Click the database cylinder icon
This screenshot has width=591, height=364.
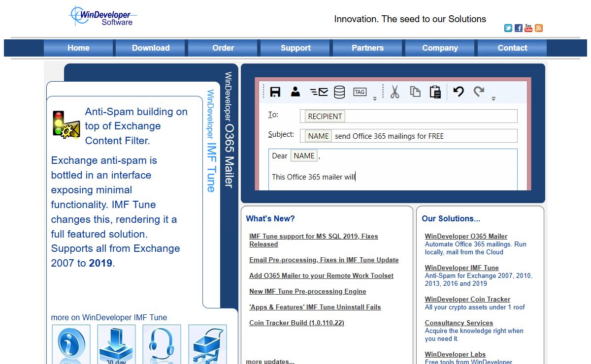click(339, 92)
